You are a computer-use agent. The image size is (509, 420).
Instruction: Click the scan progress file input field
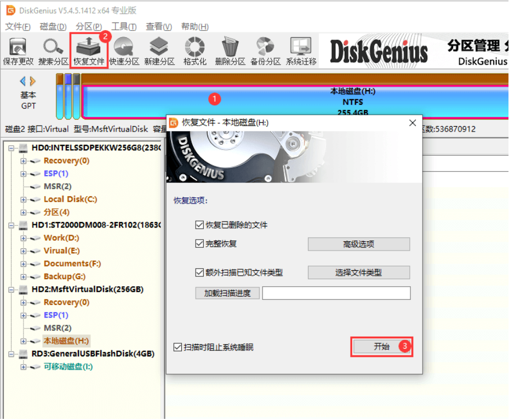tap(336, 293)
